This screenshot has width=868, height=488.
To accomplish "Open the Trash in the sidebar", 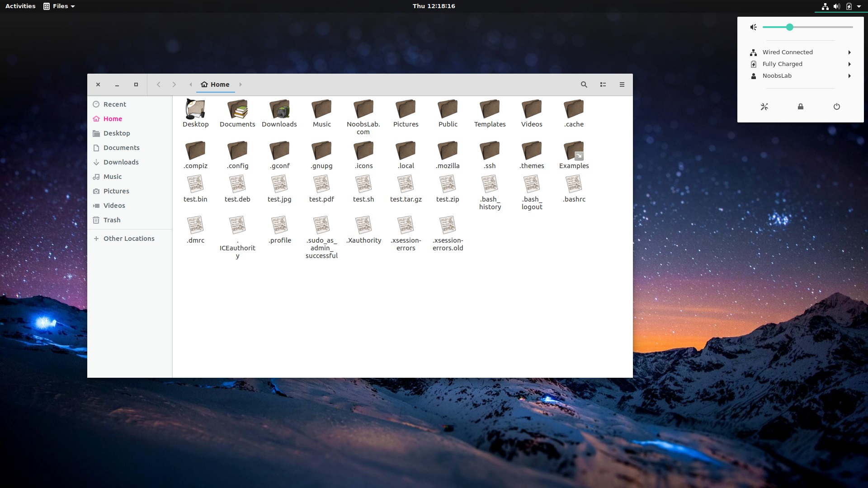I will (112, 220).
